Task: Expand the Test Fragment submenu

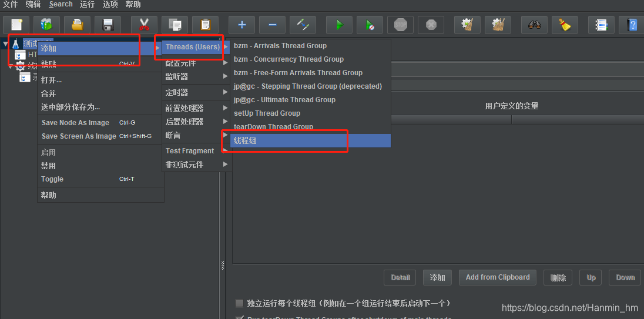Action: 197,150
